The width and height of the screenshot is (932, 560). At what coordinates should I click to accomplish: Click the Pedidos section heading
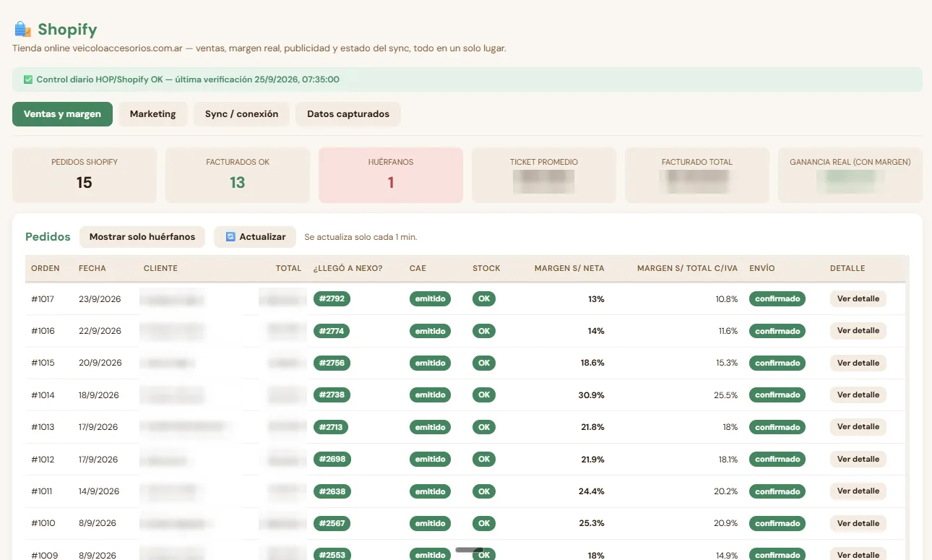click(48, 237)
